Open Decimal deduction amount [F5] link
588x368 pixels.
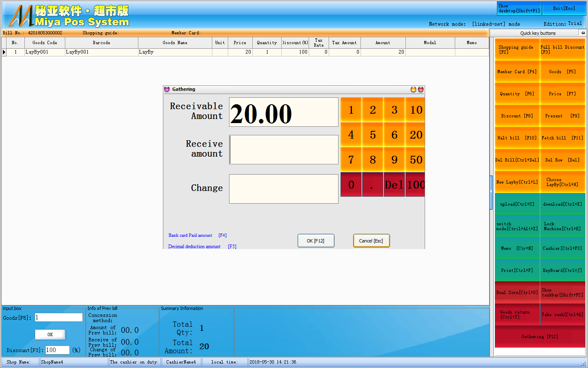tap(202, 247)
